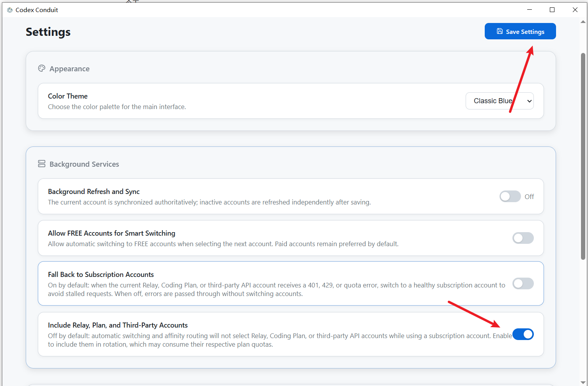Click the Background Refresh and Sync title
Screen dimensions: 588x386
coord(94,192)
